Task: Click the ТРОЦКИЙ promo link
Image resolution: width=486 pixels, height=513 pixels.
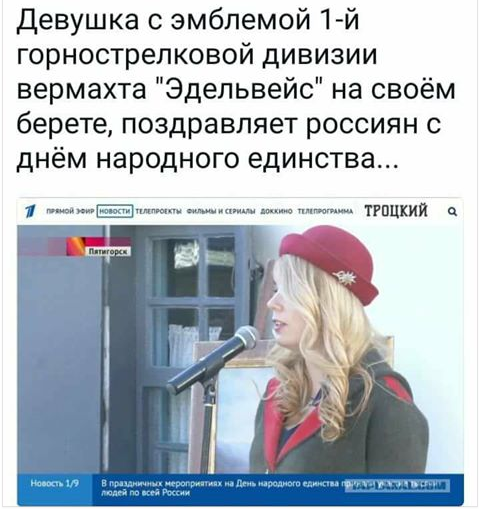Action: 396,211
